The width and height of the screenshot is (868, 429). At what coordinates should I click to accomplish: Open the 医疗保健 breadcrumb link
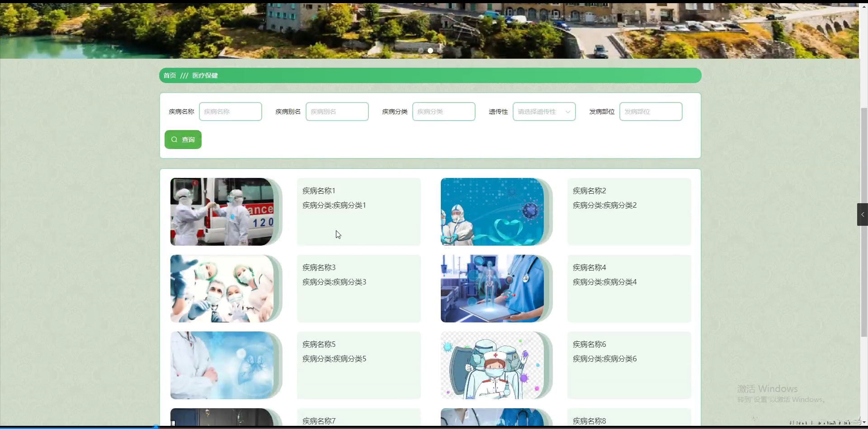(205, 75)
